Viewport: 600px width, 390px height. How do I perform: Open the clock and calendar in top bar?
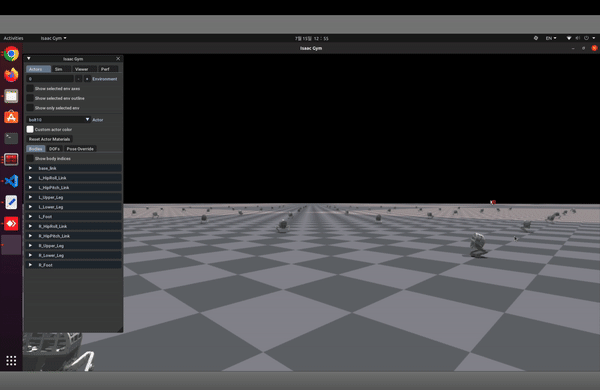[x=311, y=38]
